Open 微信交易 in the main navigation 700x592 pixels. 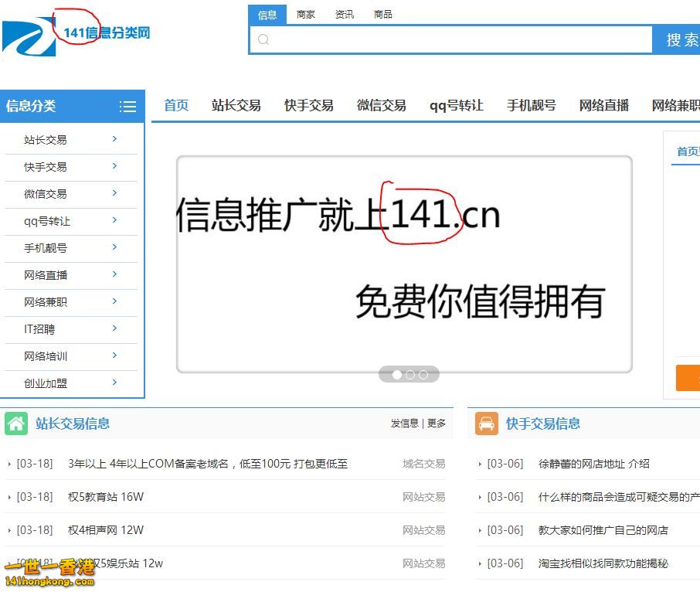pyautogui.click(x=382, y=105)
